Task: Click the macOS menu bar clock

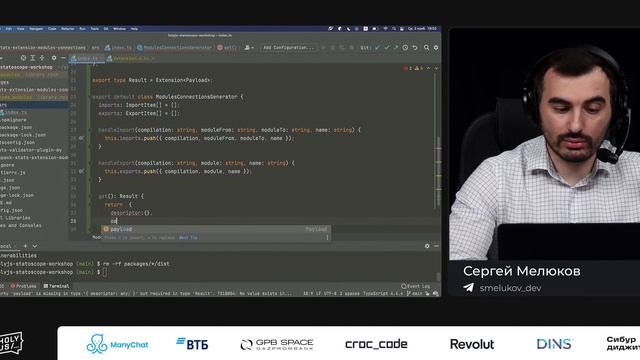Action: pos(422,29)
